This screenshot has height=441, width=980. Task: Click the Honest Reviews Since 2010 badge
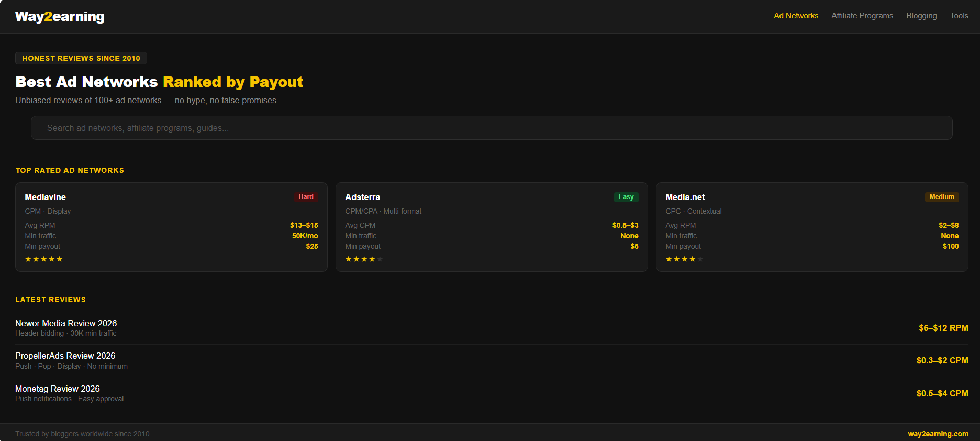click(81, 58)
